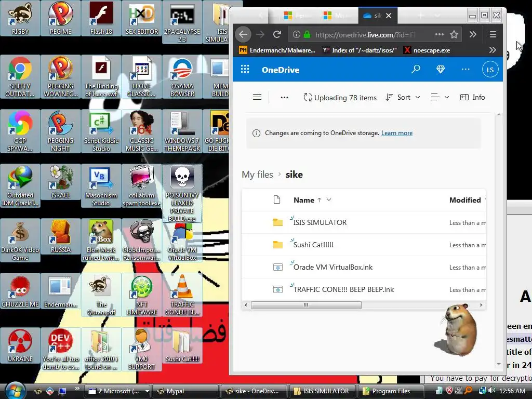
Task: Launch NFT LIMEWARE shortcut
Action: (x=142, y=295)
